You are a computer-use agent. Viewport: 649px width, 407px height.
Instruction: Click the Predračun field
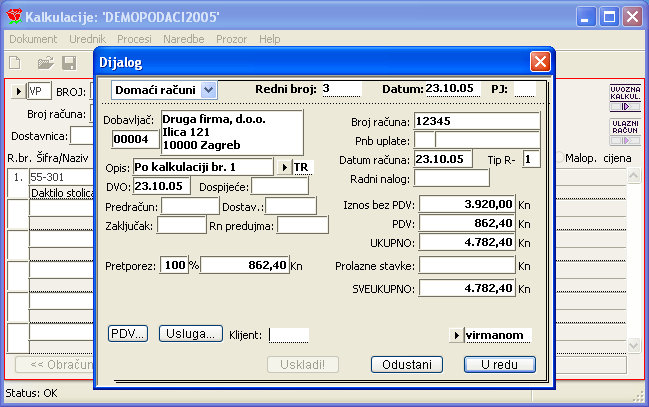pos(190,206)
